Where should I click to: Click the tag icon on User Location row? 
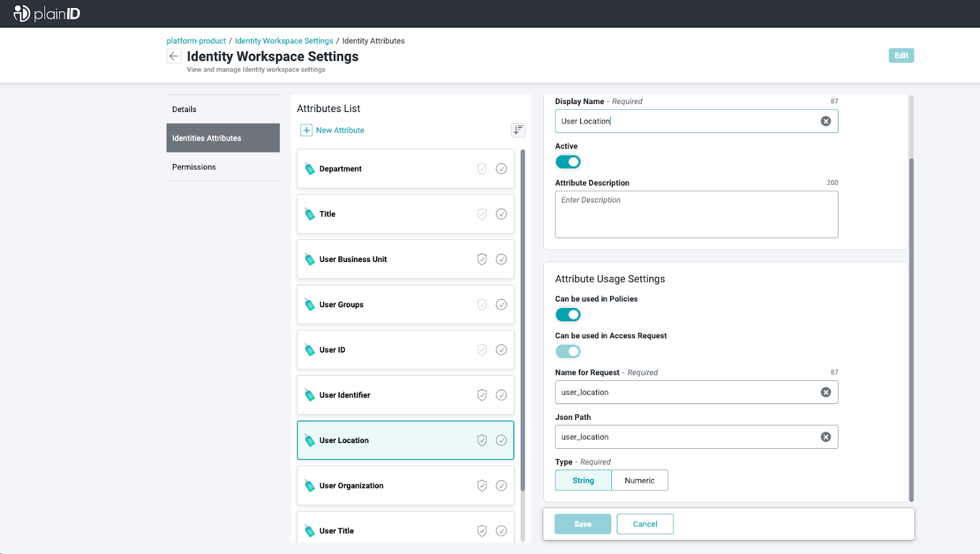click(x=310, y=441)
